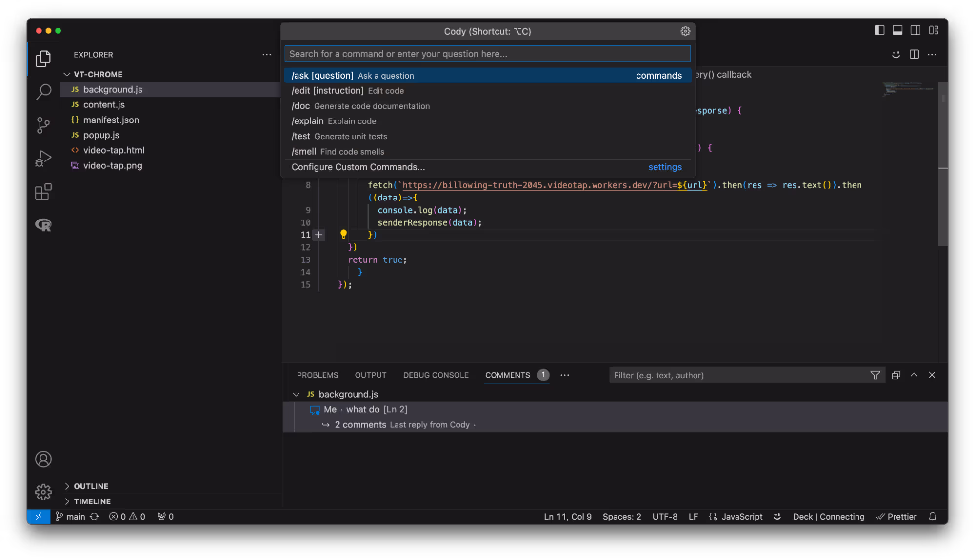Split the editor to the right
This screenshot has height=560, width=975.
[x=914, y=54]
